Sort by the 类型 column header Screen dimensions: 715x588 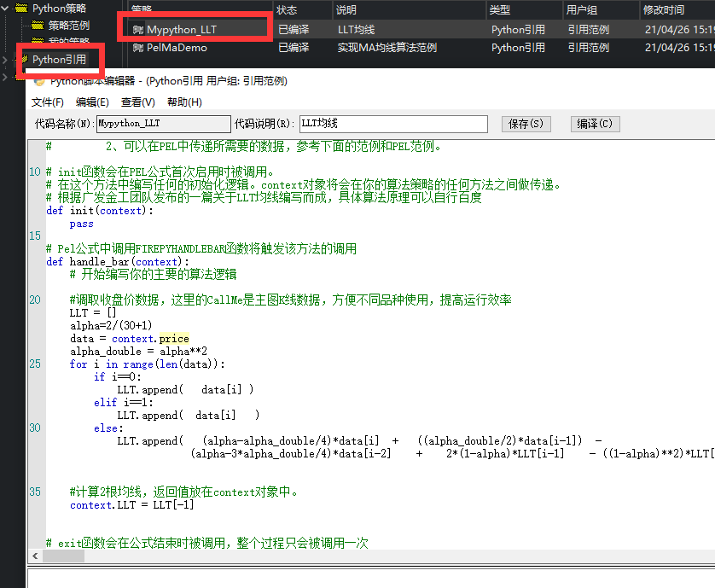click(525, 10)
